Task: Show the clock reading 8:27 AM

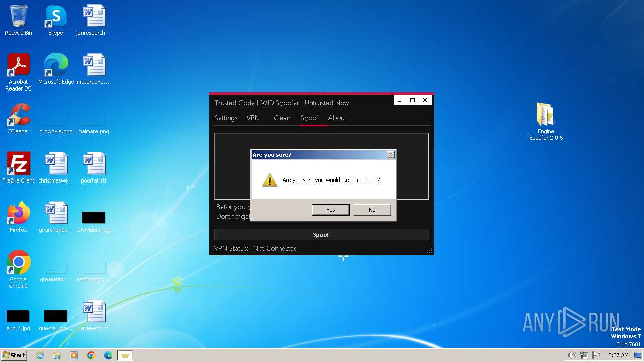Action: pyautogui.click(x=618, y=355)
